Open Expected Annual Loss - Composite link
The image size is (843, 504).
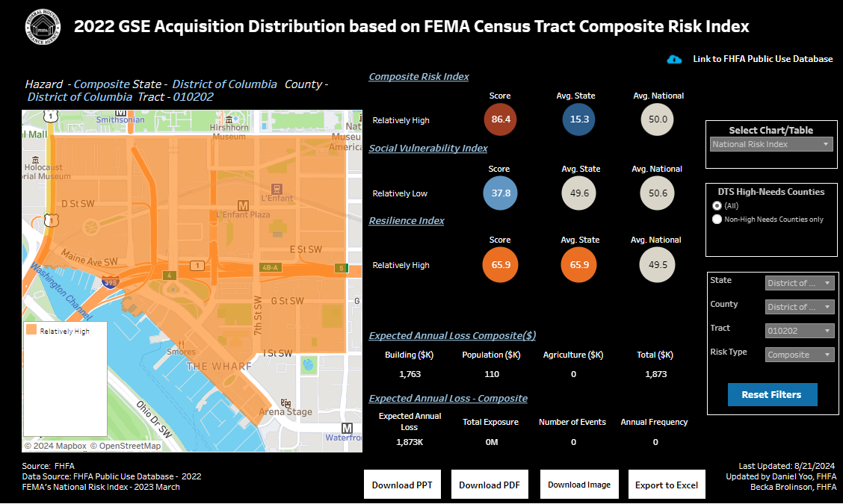448,398
